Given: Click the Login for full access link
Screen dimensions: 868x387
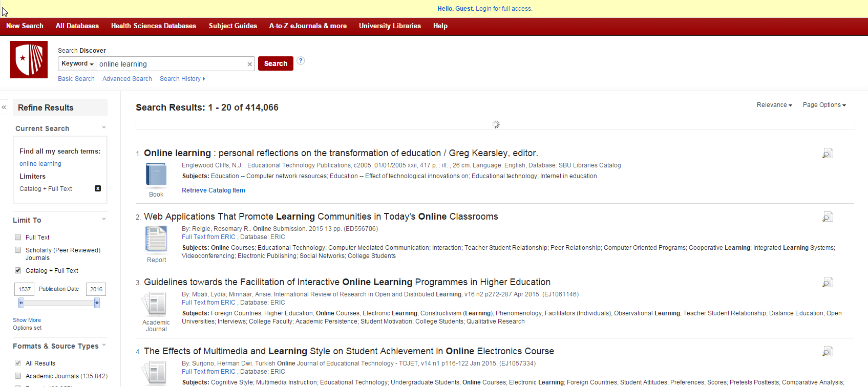Looking at the screenshot, I should click(504, 9).
